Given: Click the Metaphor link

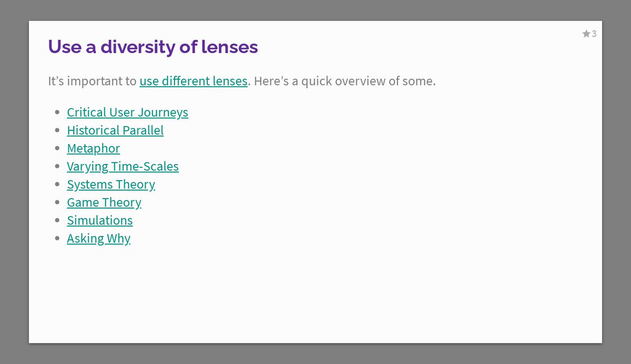Looking at the screenshot, I should point(93,148).
